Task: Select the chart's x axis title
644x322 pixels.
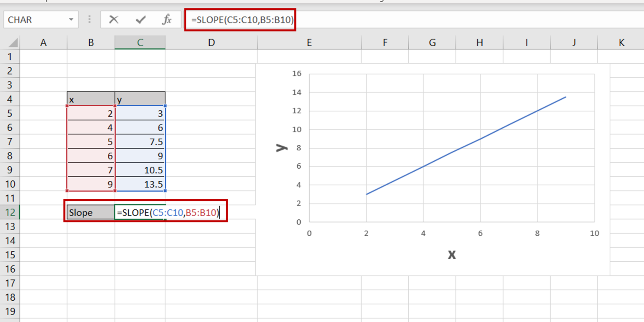Action: click(x=452, y=255)
